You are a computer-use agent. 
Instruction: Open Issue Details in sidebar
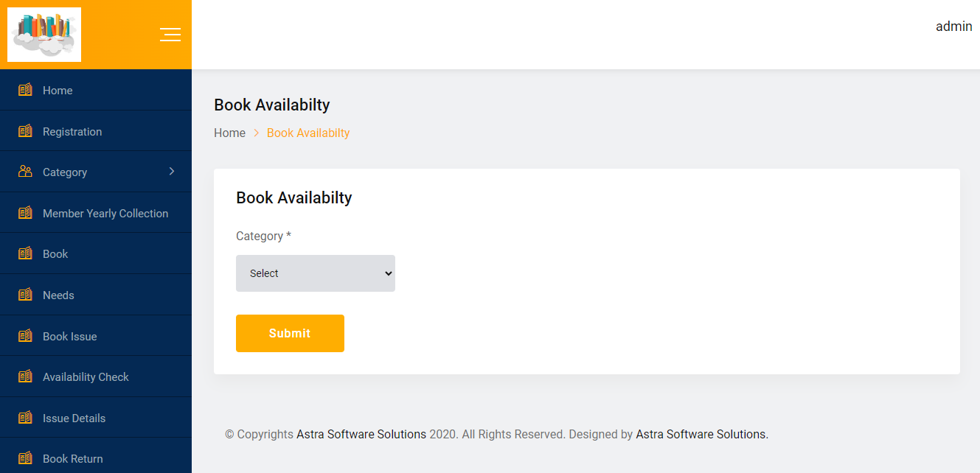pyautogui.click(x=96, y=418)
